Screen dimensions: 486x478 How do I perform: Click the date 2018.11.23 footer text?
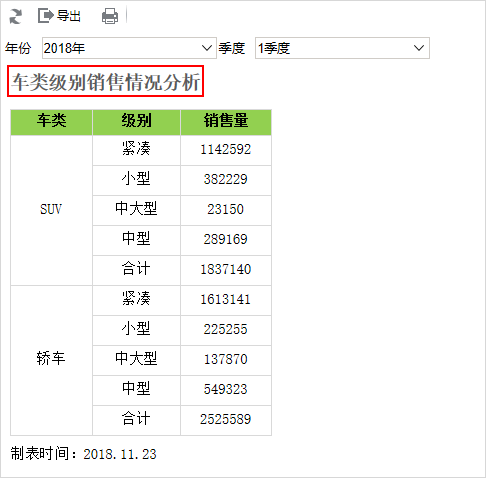click(120, 454)
